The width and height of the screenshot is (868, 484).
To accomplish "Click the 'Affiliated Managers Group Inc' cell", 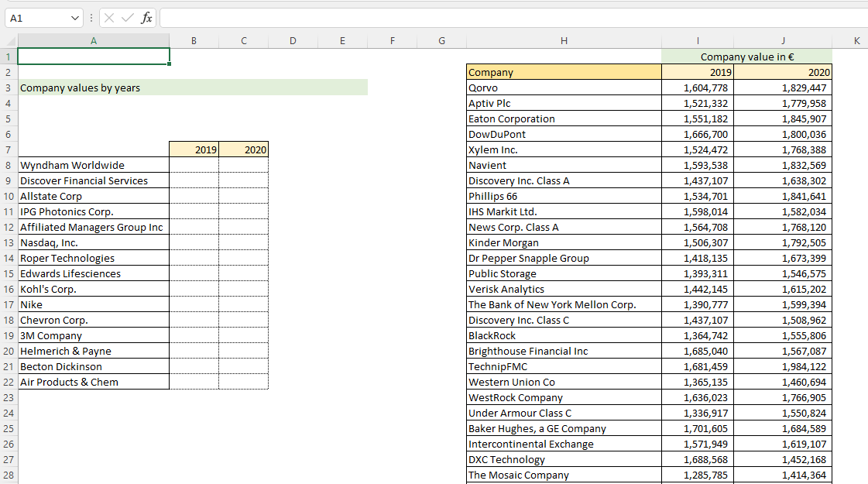I will (x=94, y=228).
